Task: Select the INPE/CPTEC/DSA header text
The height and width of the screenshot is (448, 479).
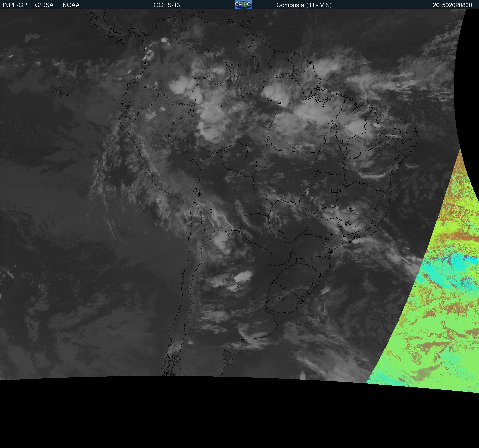Action: click(28, 5)
